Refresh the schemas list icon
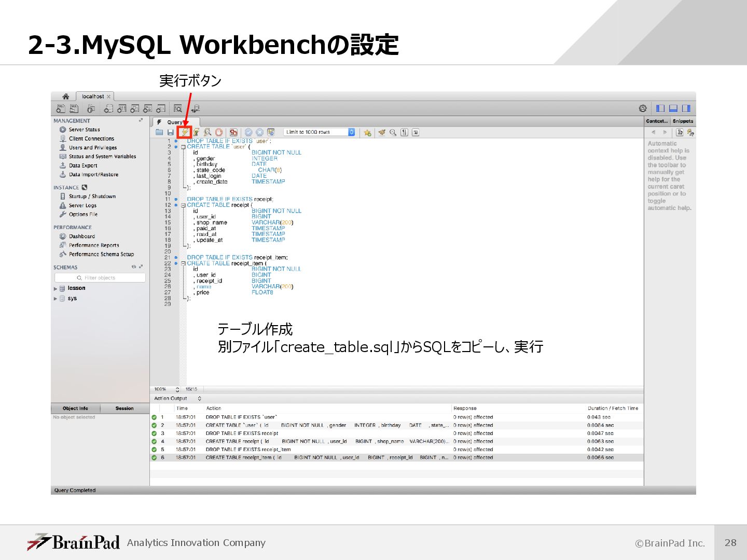Image resolution: width=747 pixels, height=560 pixels. point(134,267)
